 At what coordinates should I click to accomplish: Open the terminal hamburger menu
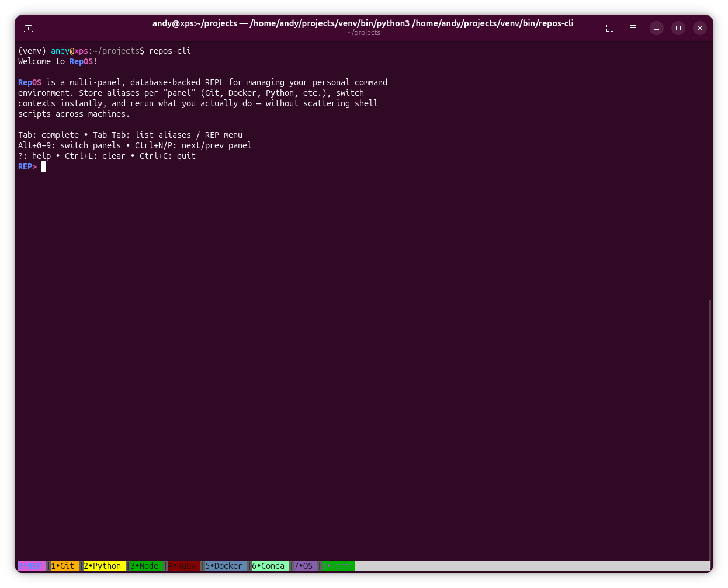click(633, 28)
